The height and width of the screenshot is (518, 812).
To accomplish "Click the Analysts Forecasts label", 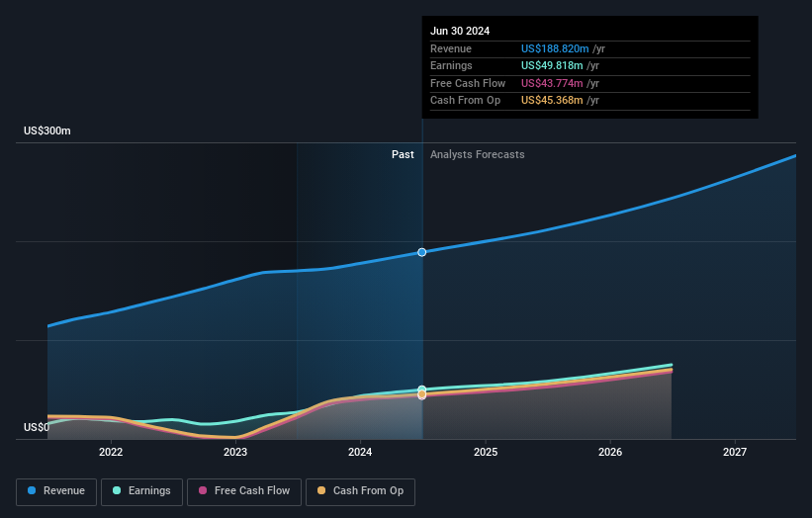I will pos(478,155).
